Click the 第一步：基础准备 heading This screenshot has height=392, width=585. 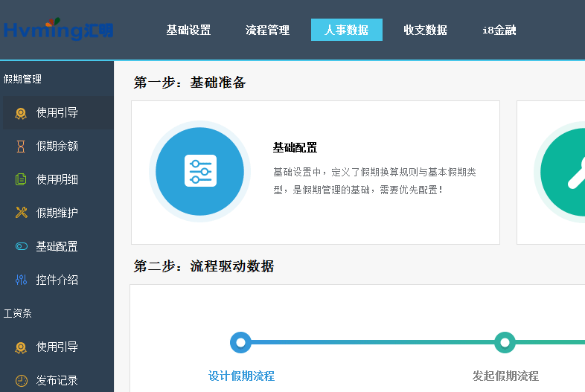pyautogui.click(x=190, y=83)
